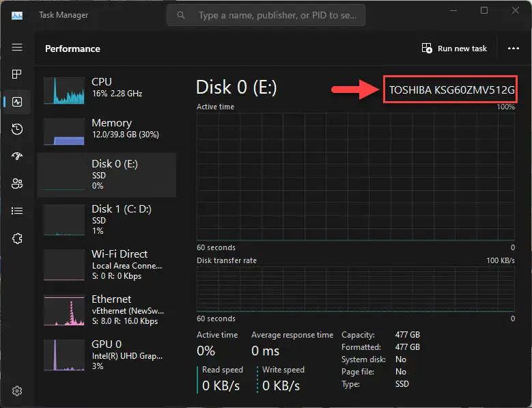Viewport: 532px width, 408px height.
Task: Minimize the Task Manager window
Action: tap(453, 10)
